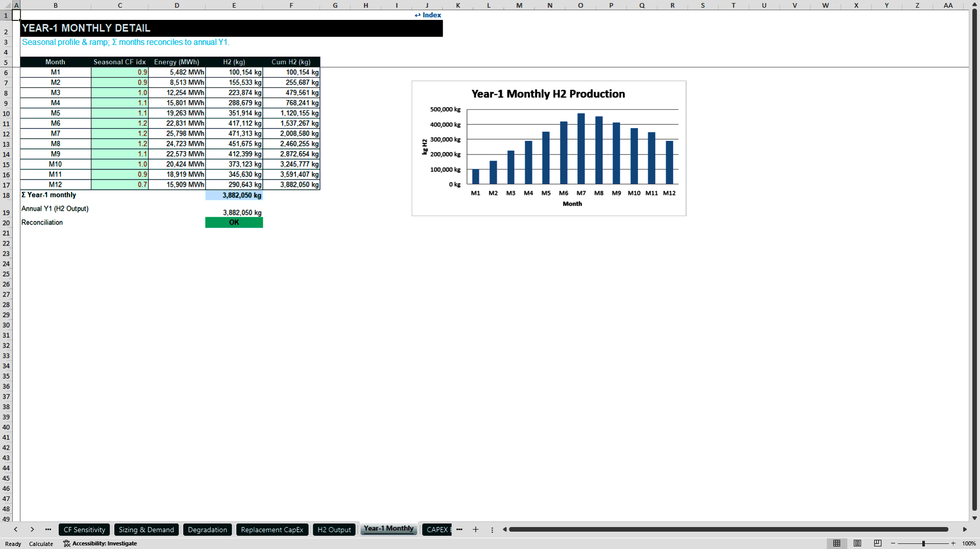Open the Index hyperlink
Image resolution: width=980 pixels, height=549 pixels.
428,15
